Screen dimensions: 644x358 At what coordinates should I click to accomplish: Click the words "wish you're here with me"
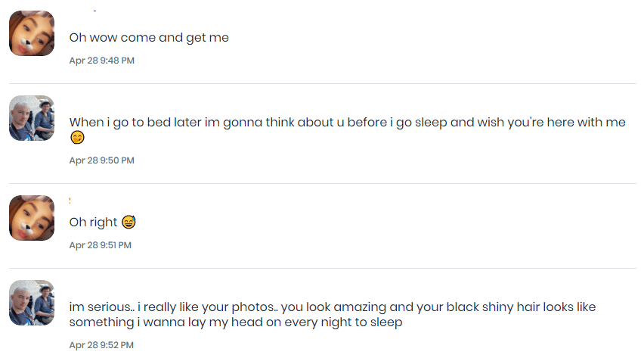(x=551, y=122)
